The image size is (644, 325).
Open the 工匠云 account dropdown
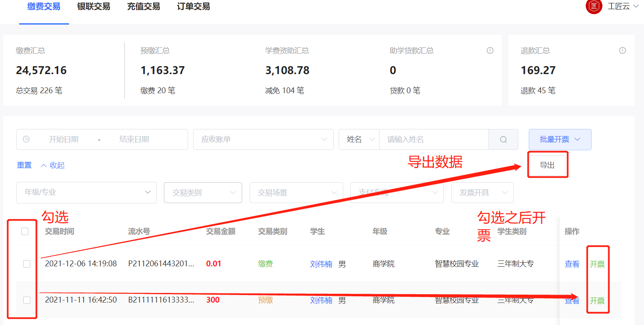(x=623, y=6)
